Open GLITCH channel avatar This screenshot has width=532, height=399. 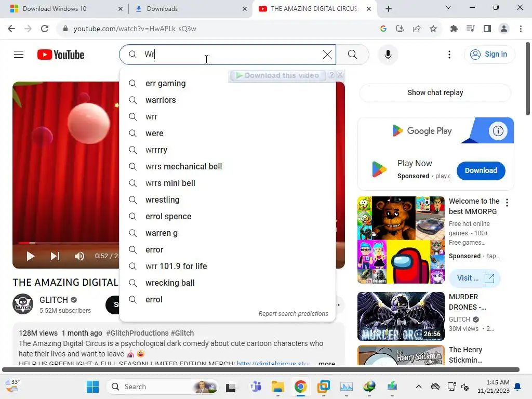[23, 304]
